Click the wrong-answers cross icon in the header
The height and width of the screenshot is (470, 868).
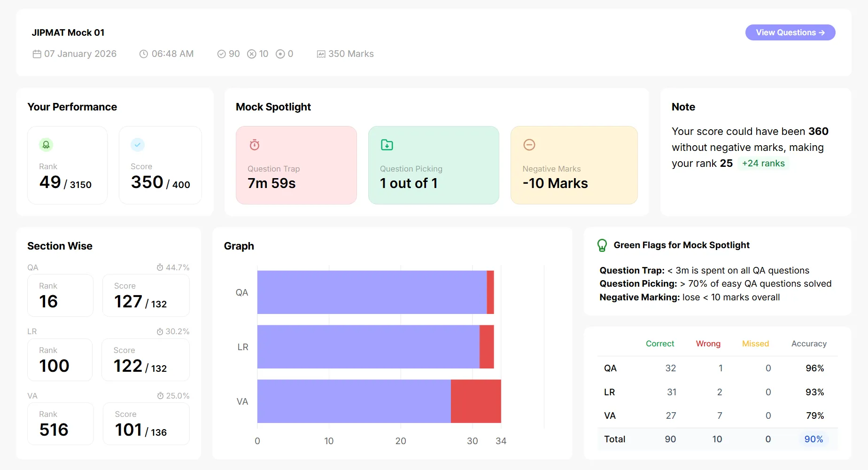[x=252, y=54]
